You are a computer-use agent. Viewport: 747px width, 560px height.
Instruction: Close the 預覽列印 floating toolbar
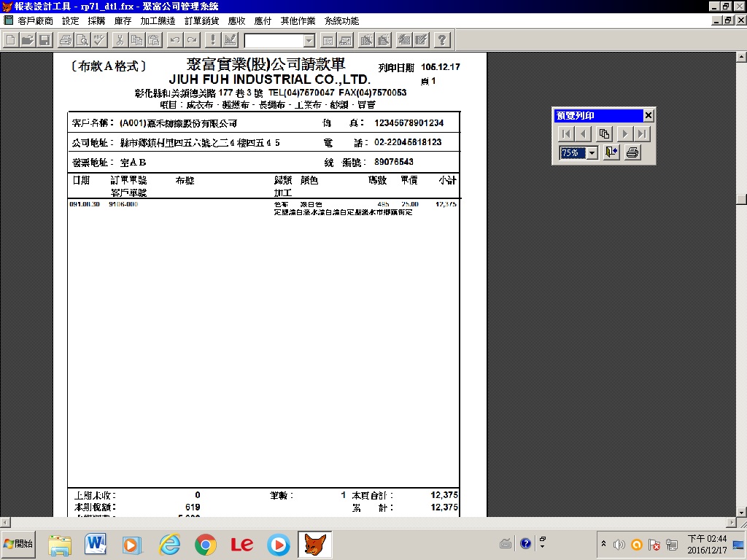pos(649,115)
